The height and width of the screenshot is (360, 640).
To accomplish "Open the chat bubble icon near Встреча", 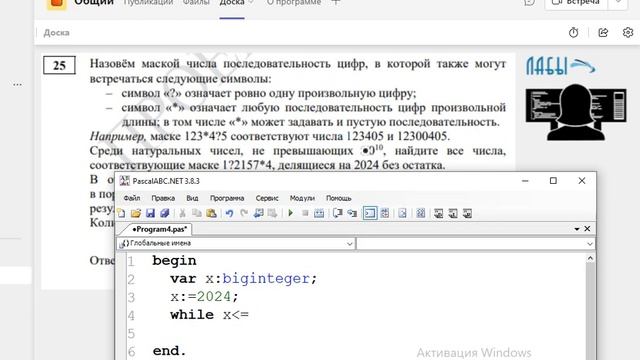I will tap(529, 3).
